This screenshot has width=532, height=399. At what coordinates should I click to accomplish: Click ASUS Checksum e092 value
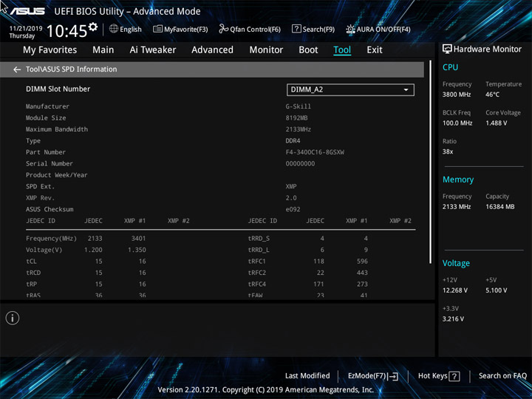click(293, 209)
